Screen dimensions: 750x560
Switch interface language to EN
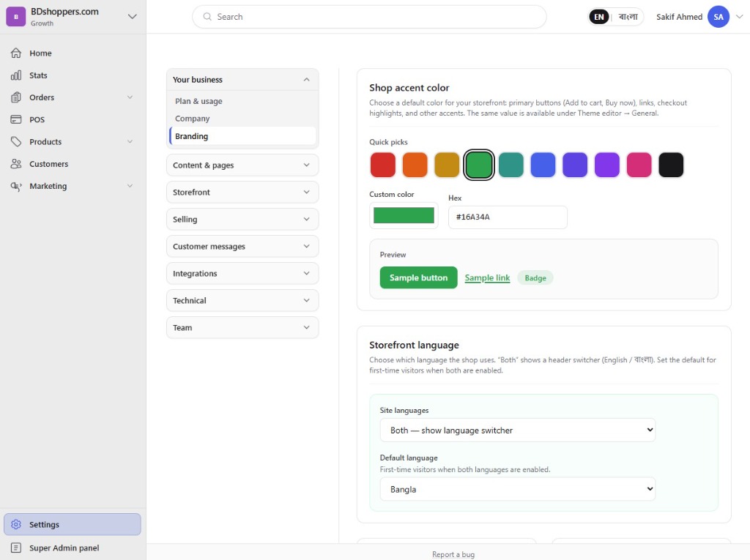pos(599,17)
